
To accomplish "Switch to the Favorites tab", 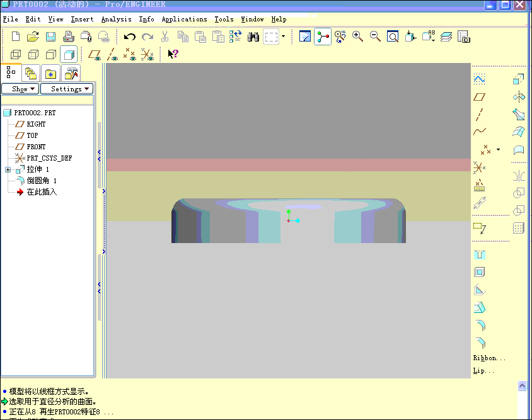I will click(50, 73).
